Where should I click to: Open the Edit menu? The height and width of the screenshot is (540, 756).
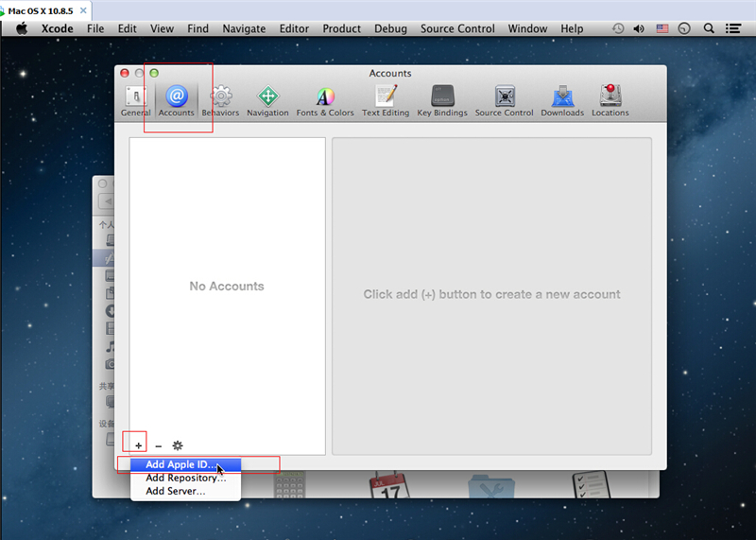point(128,28)
